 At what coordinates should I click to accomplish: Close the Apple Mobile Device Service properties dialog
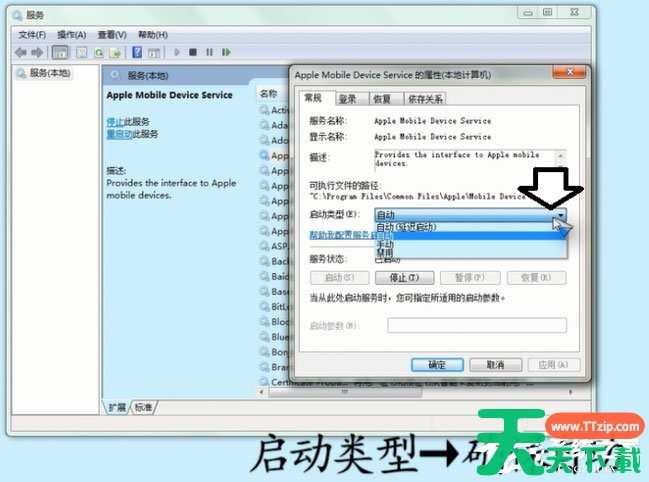[570, 72]
